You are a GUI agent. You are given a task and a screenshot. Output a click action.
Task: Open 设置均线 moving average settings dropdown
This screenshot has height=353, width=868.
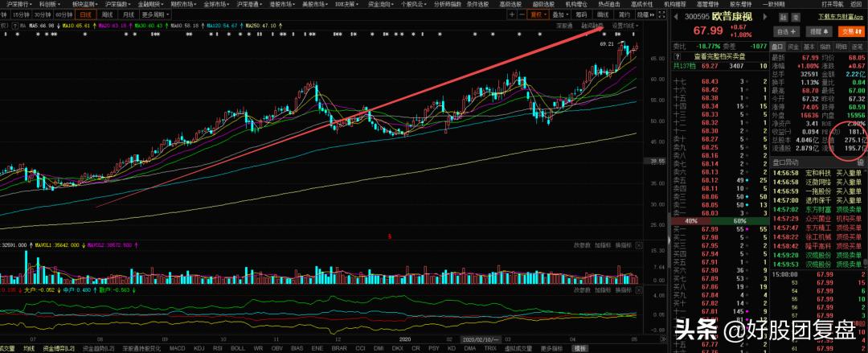(x=625, y=26)
